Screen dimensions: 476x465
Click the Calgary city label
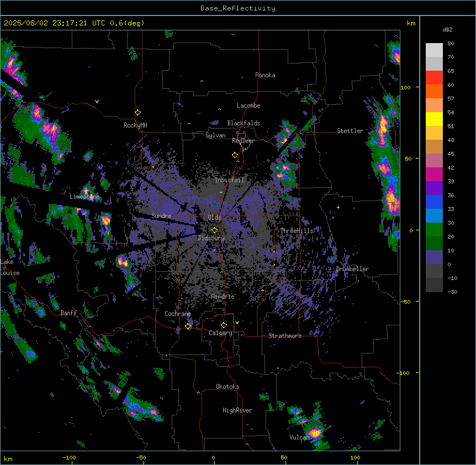coord(221,333)
